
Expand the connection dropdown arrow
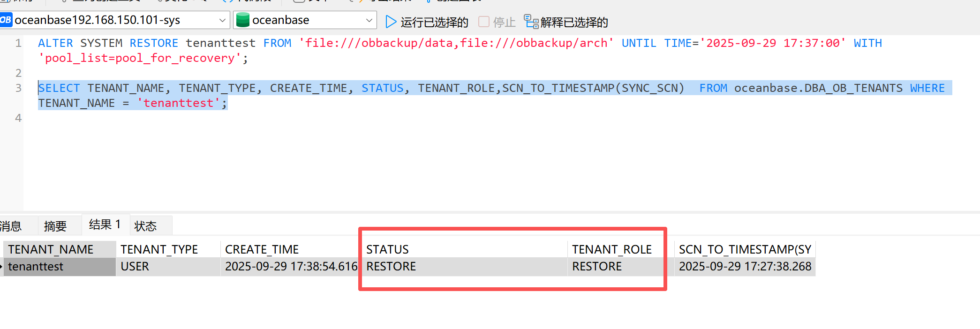pos(222,20)
